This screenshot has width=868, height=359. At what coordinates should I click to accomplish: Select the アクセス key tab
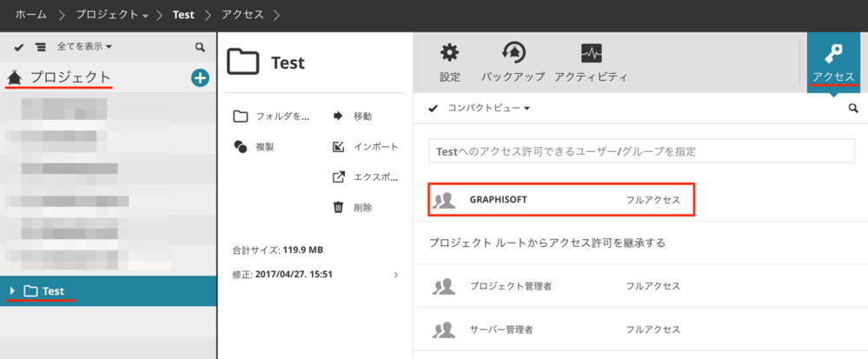[x=833, y=62]
